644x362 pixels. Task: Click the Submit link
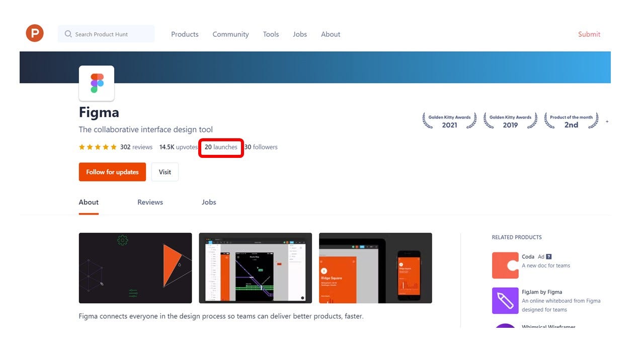[x=589, y=34]
